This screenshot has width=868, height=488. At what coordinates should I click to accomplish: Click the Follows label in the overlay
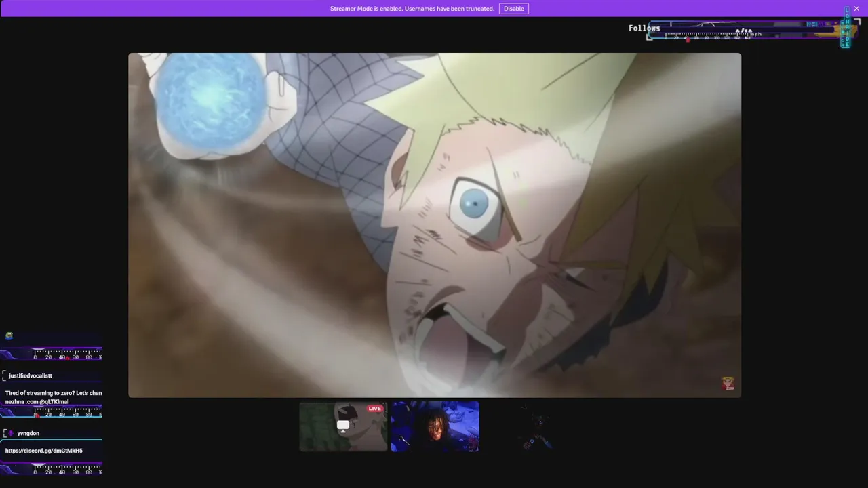coord(644,28)
